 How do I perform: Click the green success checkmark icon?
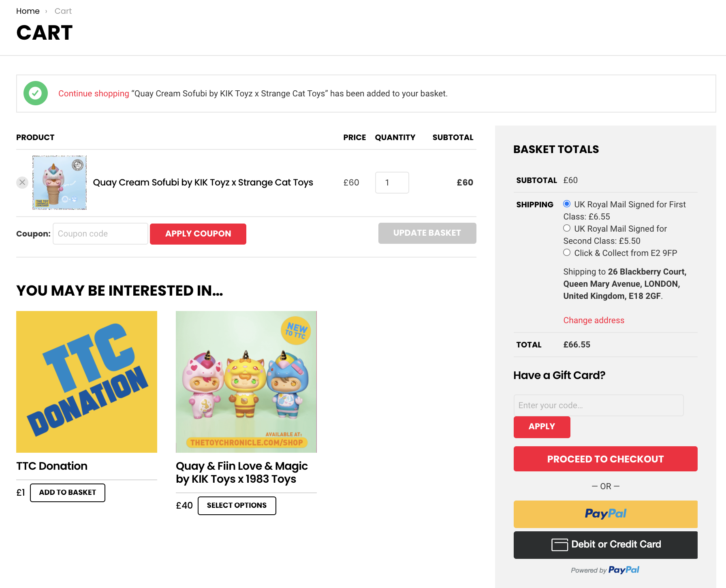point(36,93)
